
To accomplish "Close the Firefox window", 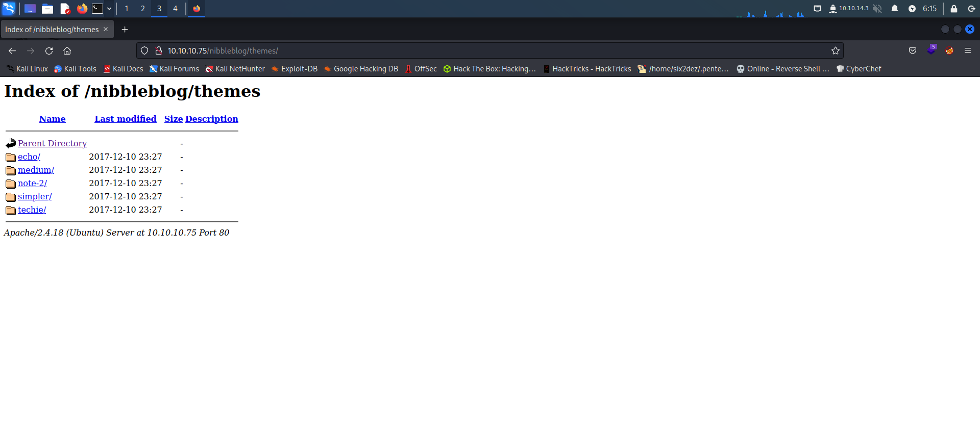I will coord(970,30).
